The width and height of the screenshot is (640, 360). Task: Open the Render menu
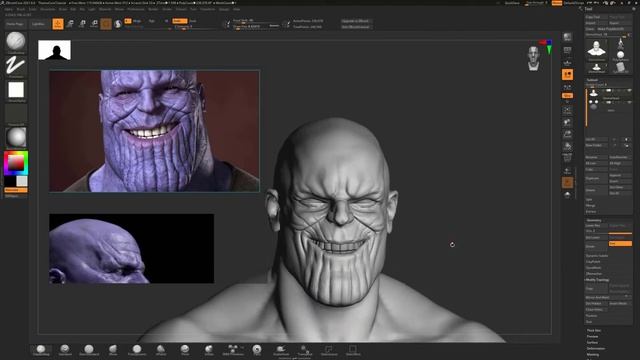tap(153, 9)
